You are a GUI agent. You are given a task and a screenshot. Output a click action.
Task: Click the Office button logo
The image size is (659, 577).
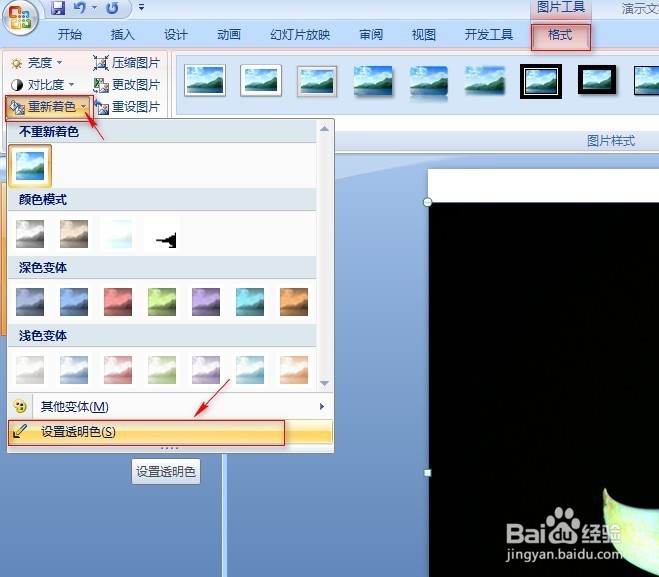(x=20, y=18)
